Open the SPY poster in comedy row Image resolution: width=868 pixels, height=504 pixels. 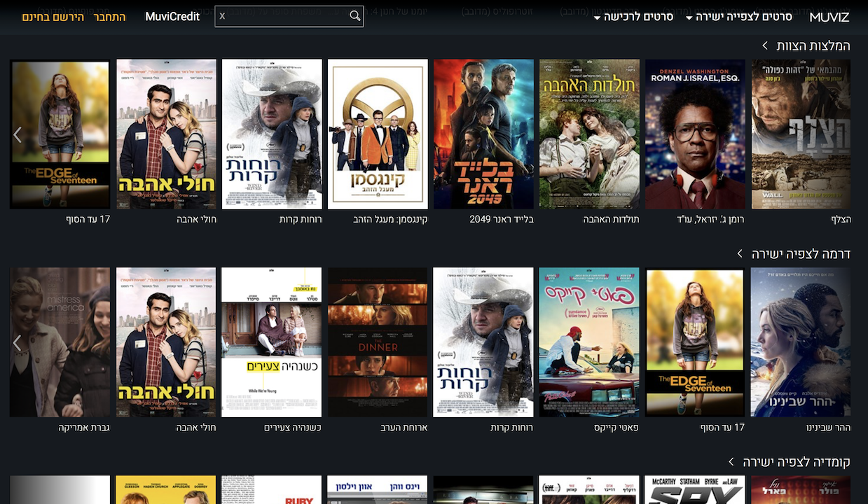click(695, 490)
